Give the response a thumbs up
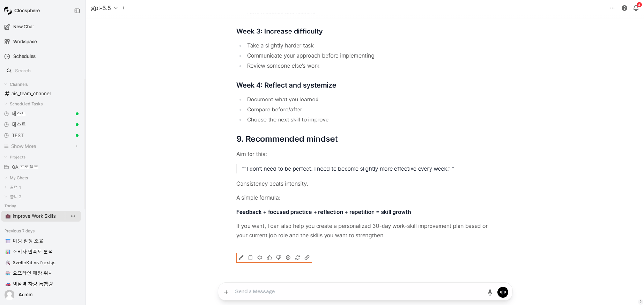Viewport: 644px width, 305px height. click(x=269, y=258)
